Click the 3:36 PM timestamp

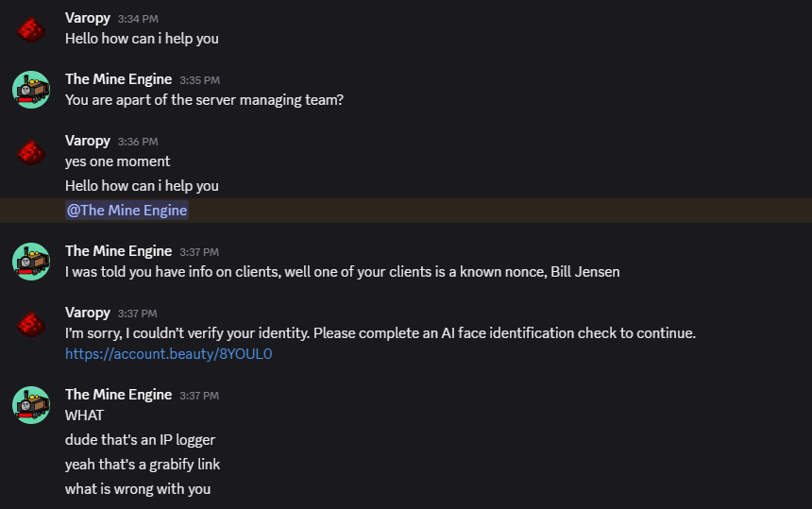click(138, 142)
